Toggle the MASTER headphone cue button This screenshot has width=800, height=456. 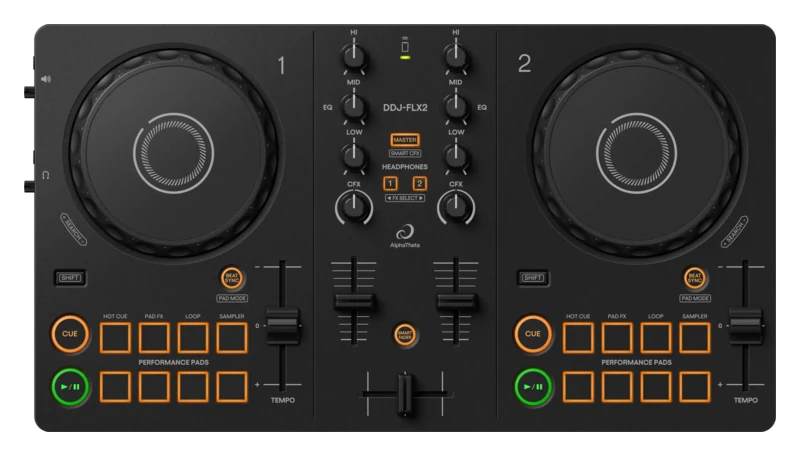pyautogui.click(x=405, y=140)
